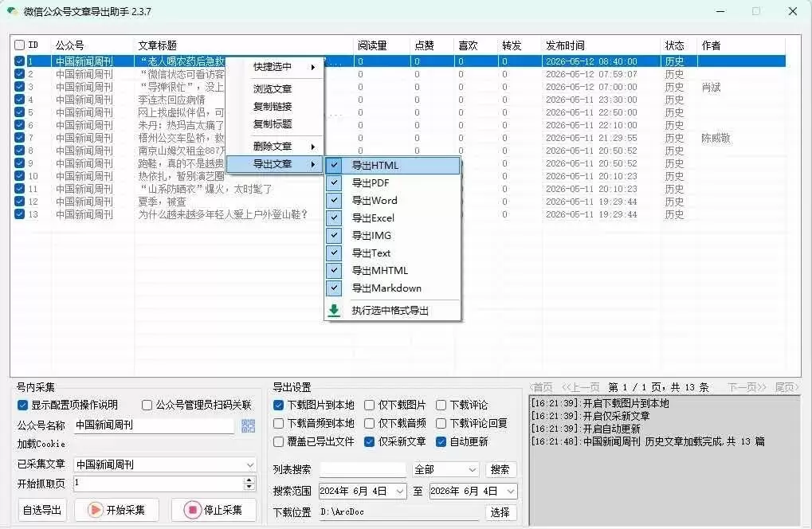Screen dimensions: 812x529
Task: Enable 下载音频到本地 checkbox
Action: click(279, 423)
